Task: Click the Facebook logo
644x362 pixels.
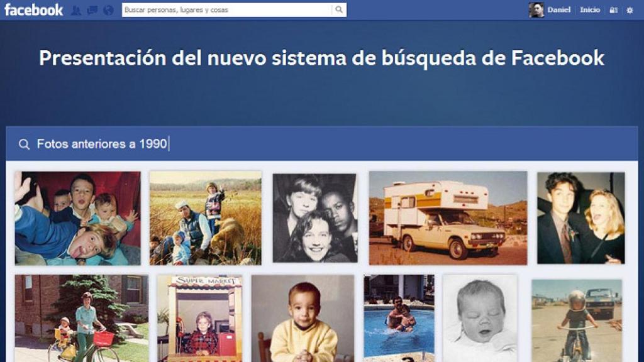Action: point(35,9)
